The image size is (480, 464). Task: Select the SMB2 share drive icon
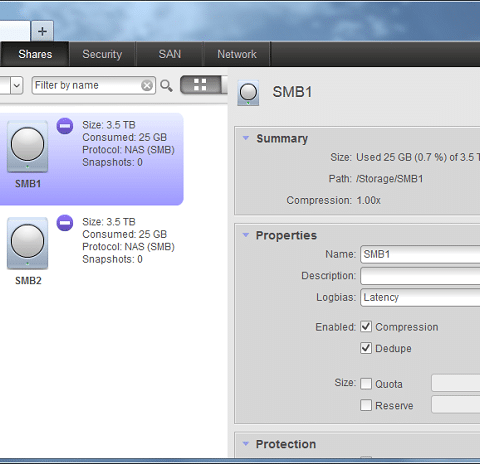[x=27, y=243]
